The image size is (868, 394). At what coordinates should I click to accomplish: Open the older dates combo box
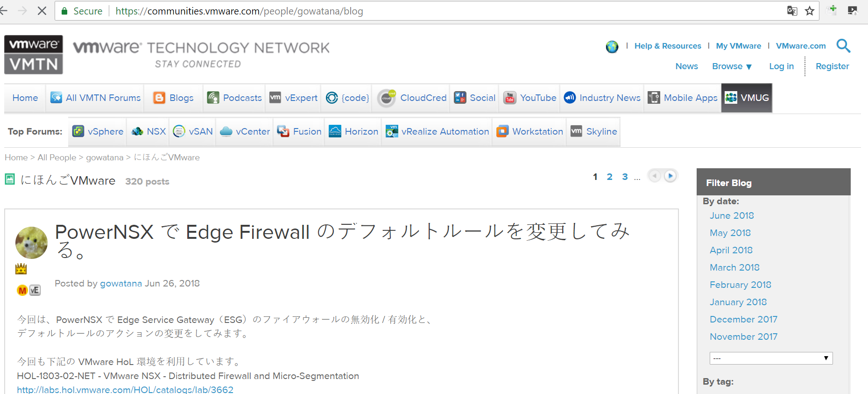(771, 358)
